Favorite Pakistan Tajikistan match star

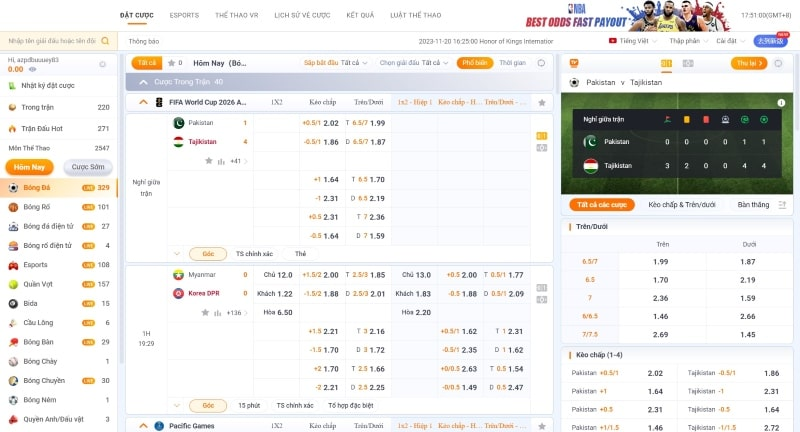pos(209,161)
